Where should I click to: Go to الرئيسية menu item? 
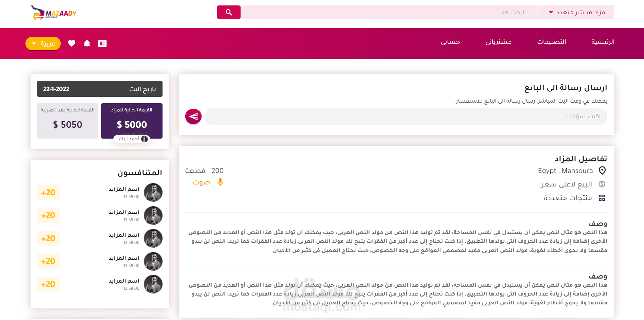pyautogui.click(x=603, y=42)
